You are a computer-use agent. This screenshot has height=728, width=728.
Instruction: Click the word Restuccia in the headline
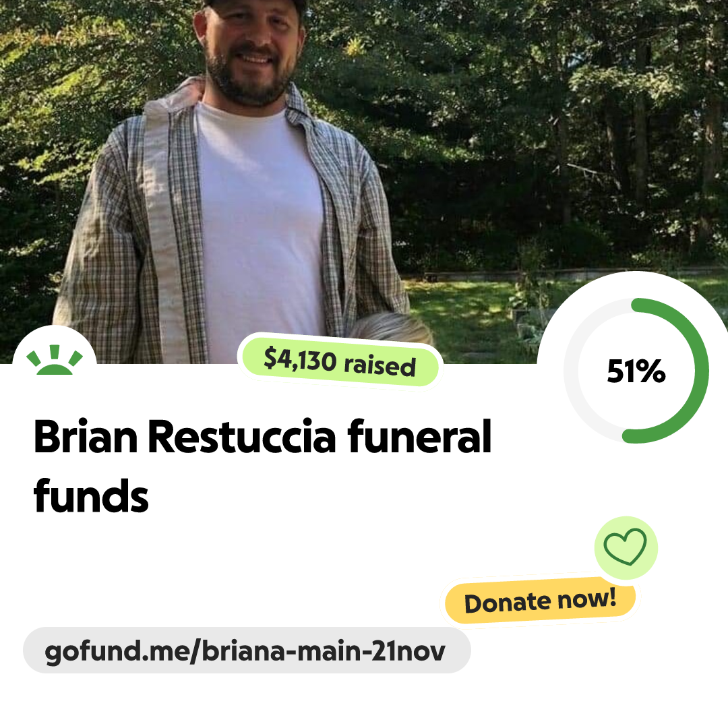242,436
